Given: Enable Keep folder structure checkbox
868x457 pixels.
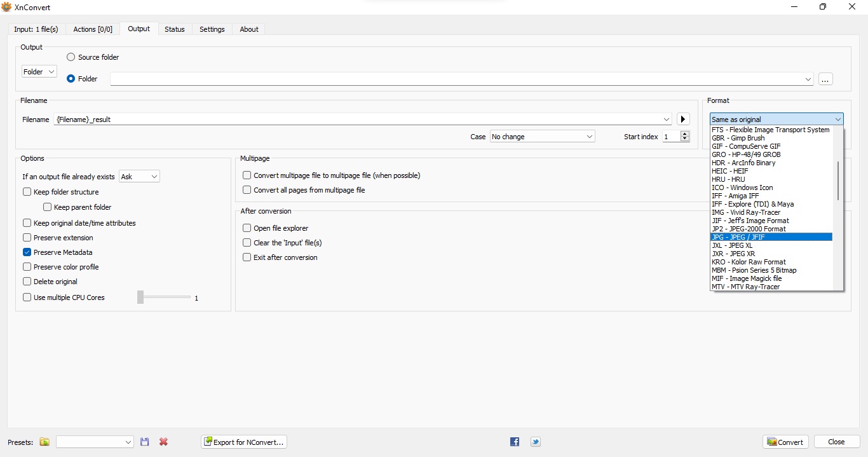Looking at the screenshot, I should coord(27,192).
